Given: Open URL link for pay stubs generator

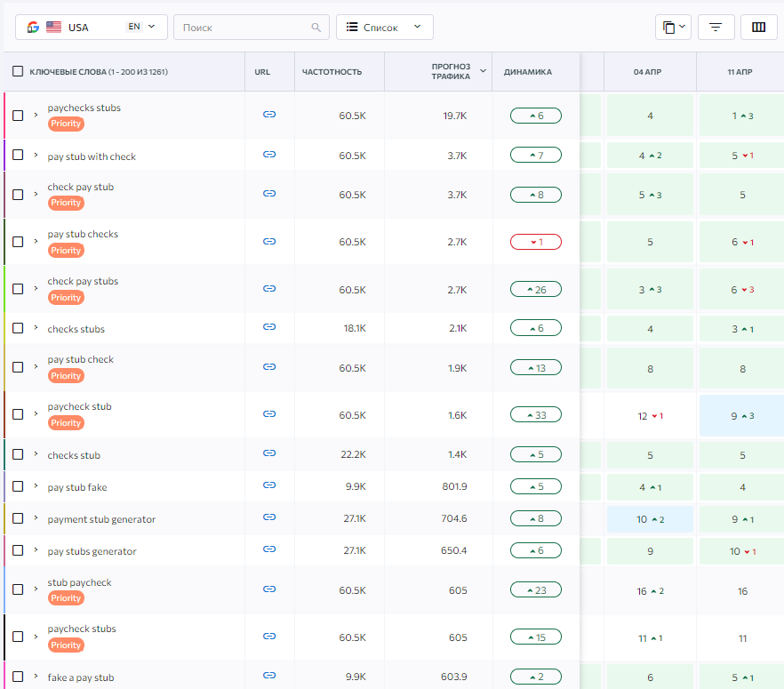Looking at the screenshot, I should coord(269,549).
